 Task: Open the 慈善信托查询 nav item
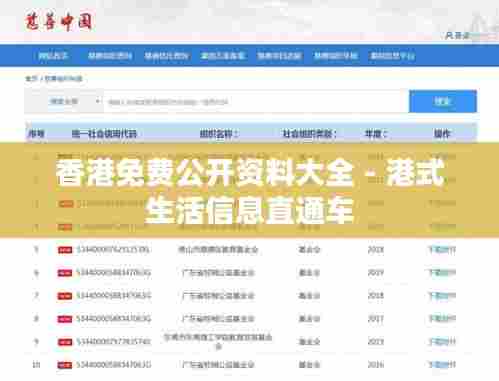pos(167,56)
